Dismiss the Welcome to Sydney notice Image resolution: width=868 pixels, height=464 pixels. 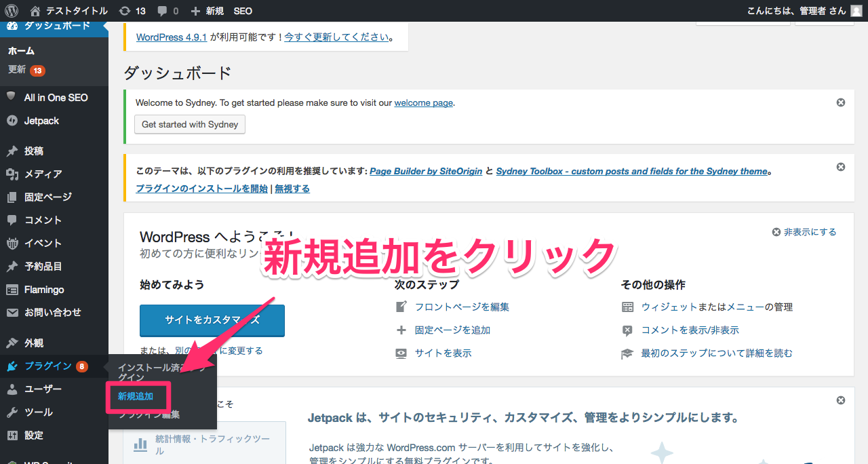tap(841, 102)
